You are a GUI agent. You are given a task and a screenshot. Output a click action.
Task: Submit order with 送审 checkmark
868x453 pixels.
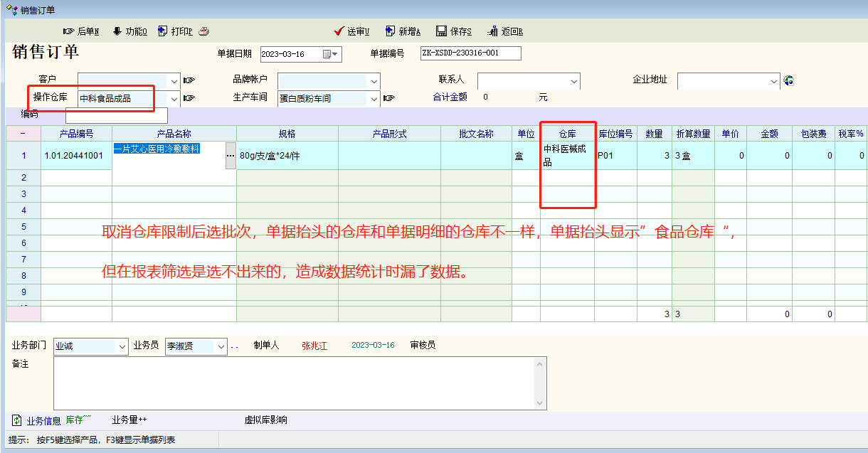(339, 31)
